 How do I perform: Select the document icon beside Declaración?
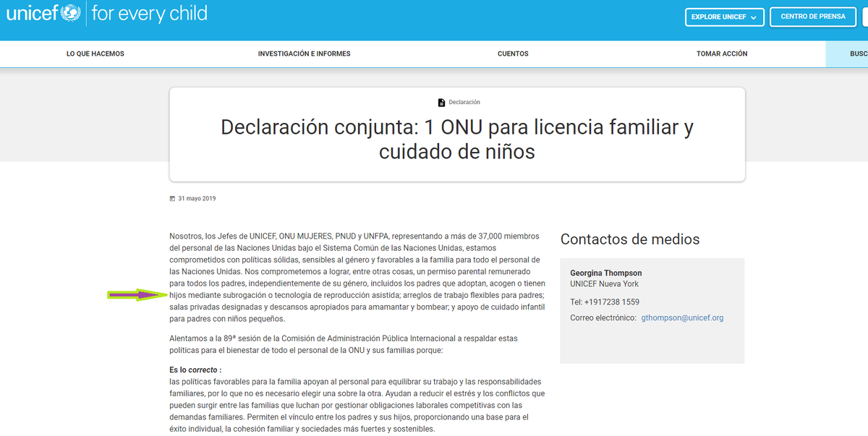click(442, 102)
